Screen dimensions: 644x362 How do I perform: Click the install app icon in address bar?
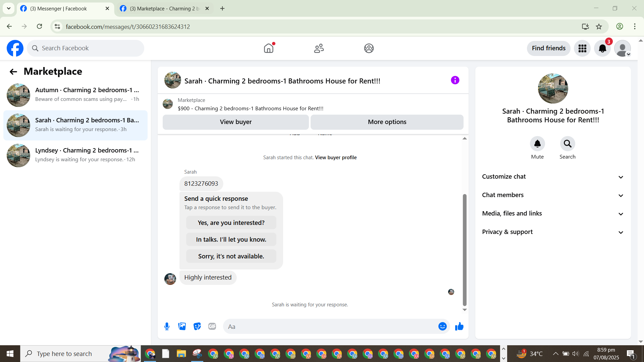585,26
